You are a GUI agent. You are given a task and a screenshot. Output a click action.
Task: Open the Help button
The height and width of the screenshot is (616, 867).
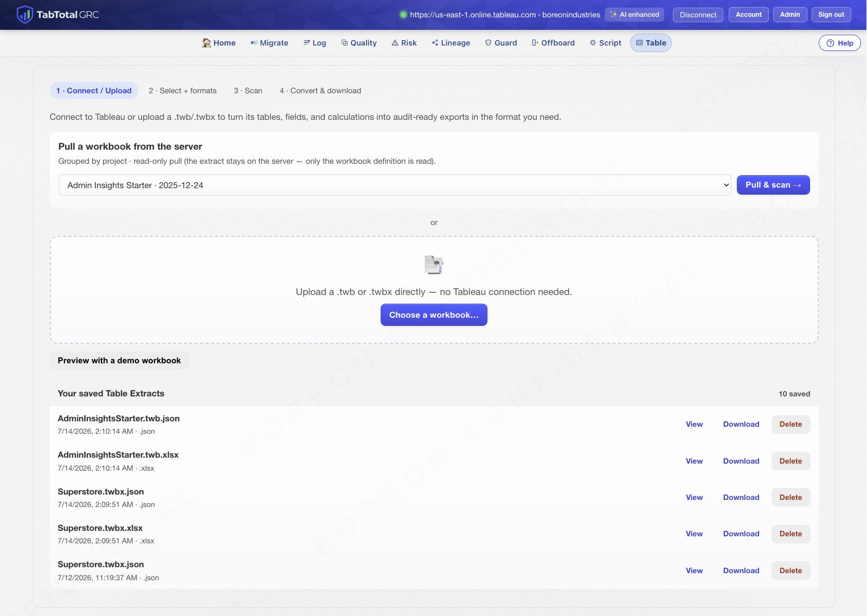pyautogui.click(x=839, y=43)
